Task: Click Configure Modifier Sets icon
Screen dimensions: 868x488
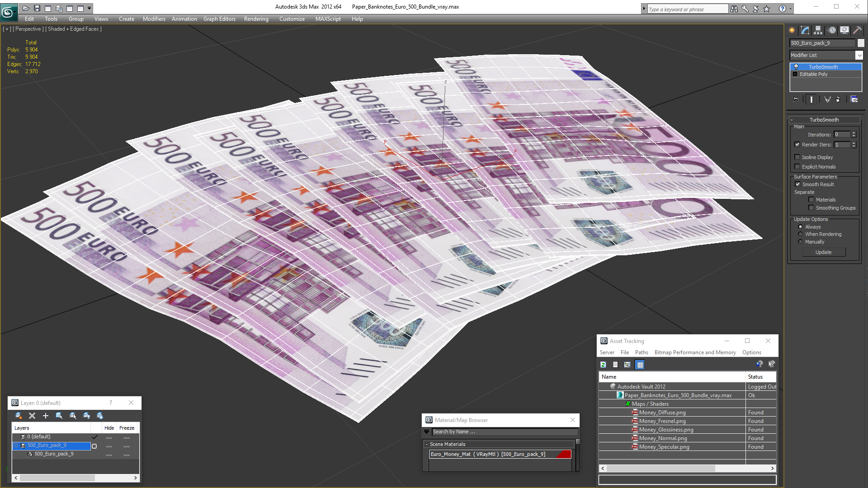Action: point(854,99)
